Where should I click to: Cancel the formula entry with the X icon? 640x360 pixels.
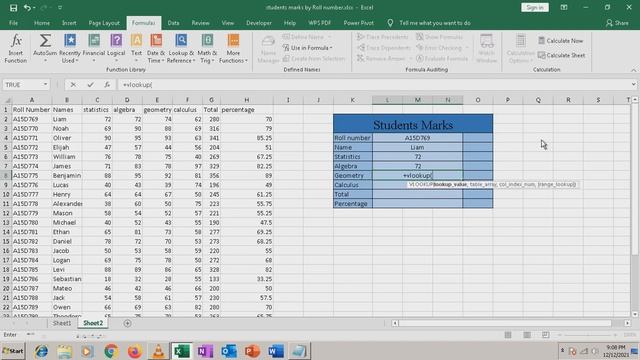pyautogui.click(x=73, y=84)
